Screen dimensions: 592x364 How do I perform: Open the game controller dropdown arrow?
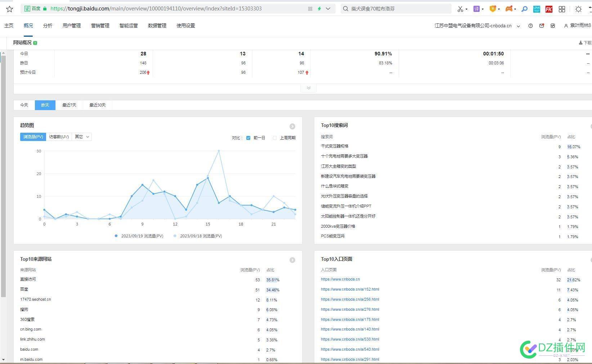[515, 9]
